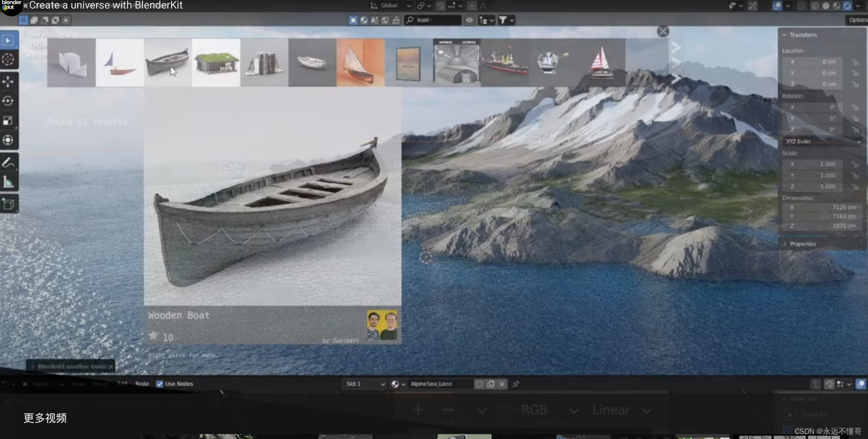The width and height of the screenshot is (868, 439).
Task: Toggle snapping magnet
Action: pyautogui.click(x=441, y=6)
